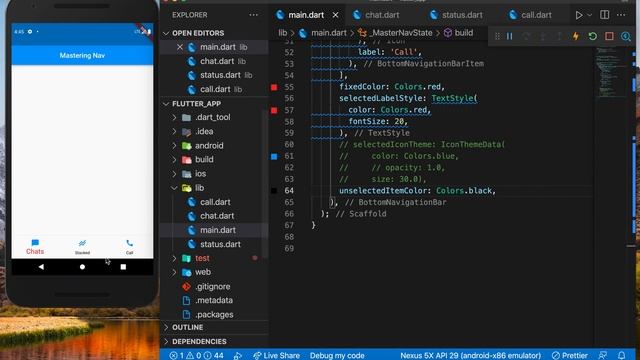Expand the test folder
Viewport: 640px width, 360px height.
[x=174, y=258]
